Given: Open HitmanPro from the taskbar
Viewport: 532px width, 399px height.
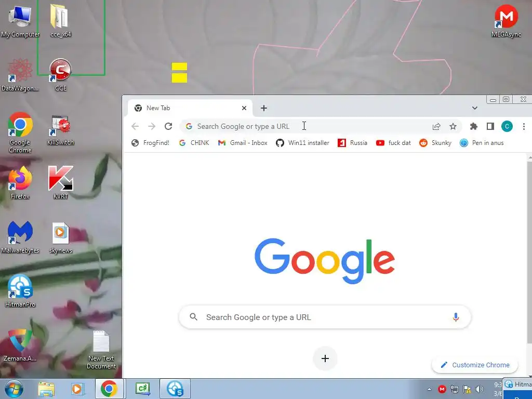Looking at the screenshot, I should pos(175,389).
